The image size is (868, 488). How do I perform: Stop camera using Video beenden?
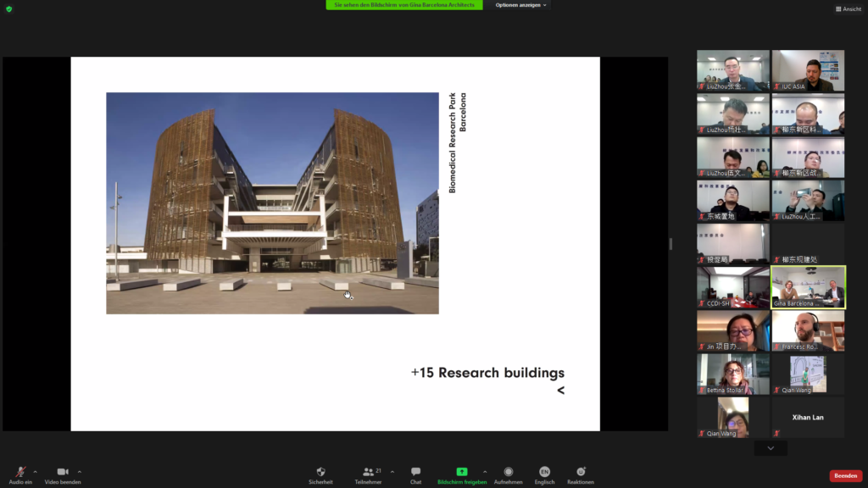(x=63, y=474)
